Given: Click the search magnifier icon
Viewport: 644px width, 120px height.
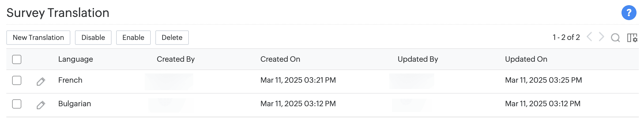Looking at the screenshot, I should point(615,38).
